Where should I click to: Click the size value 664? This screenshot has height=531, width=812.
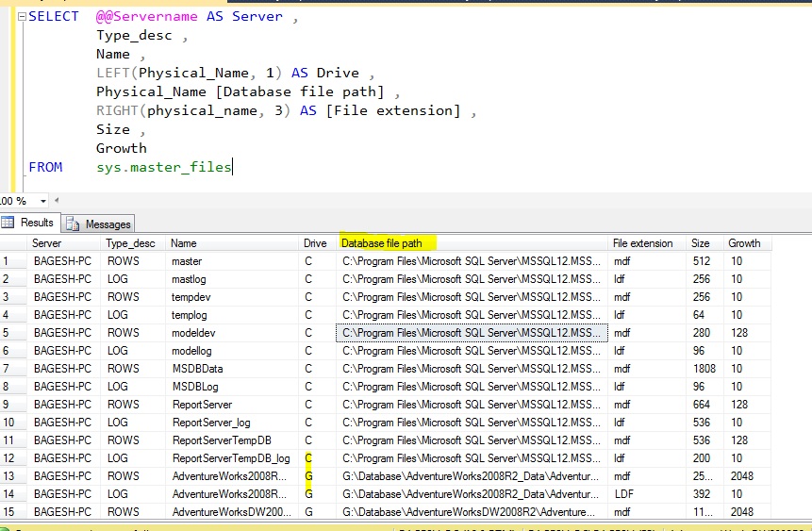pos(704,405)
